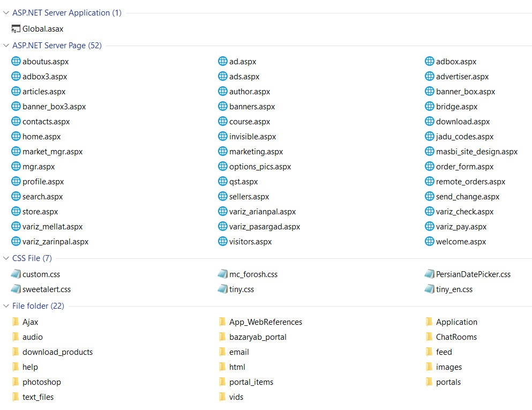
Task: Select the download_products folder name
Action: (57, 352)
